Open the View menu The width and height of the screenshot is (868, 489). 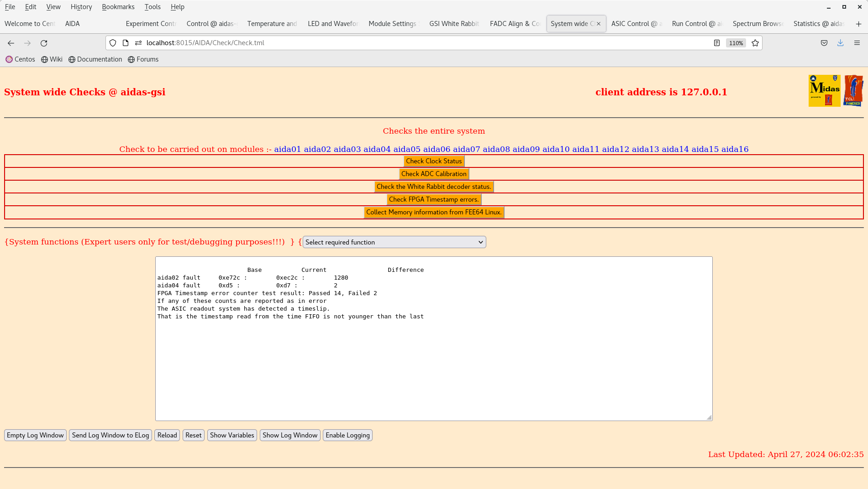click(53, 7)
